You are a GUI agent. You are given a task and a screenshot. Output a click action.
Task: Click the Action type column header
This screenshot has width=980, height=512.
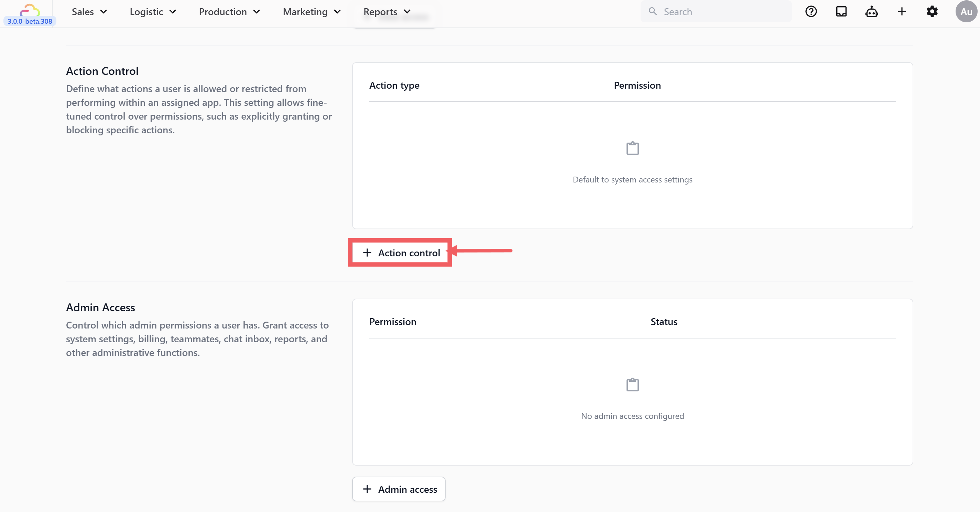(x=394, y=86)
